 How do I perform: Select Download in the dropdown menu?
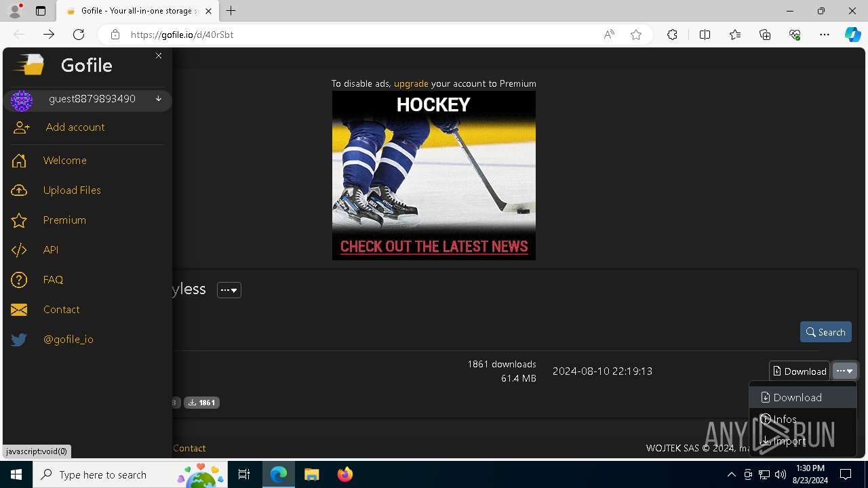pyautogui.click(x=803, y=398)
